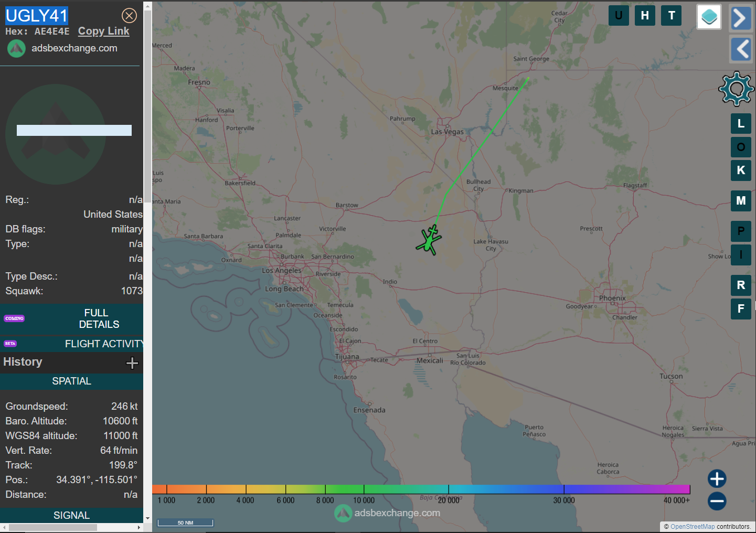Click the Groundspeed value 246 kt
The width and height of the screenshot is (756, 533).
pos(124,407)
